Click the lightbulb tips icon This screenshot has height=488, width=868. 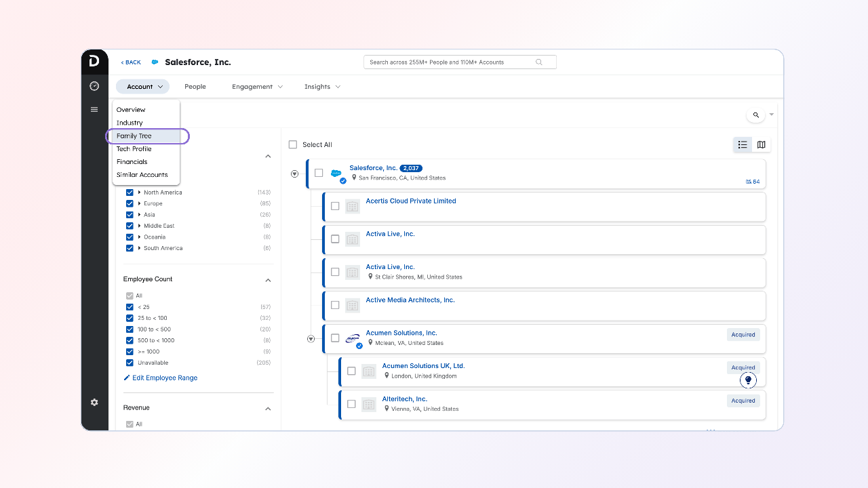(748, 380)
